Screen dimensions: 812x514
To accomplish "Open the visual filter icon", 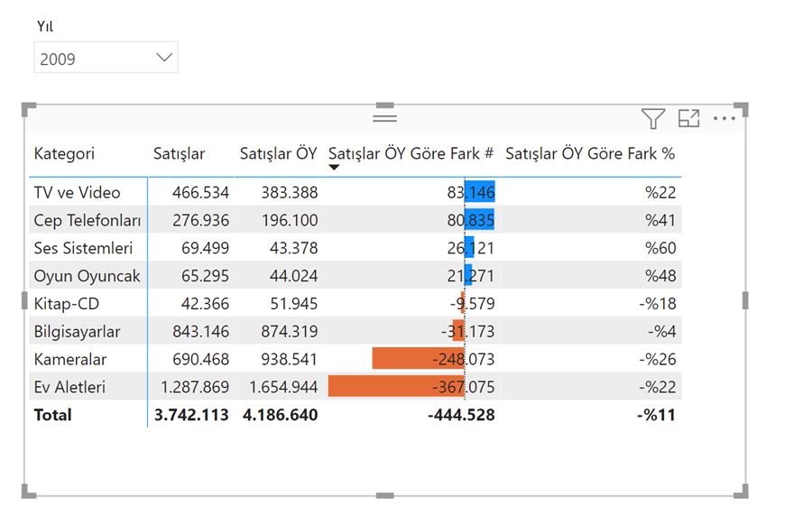I will tap(652, 118).
